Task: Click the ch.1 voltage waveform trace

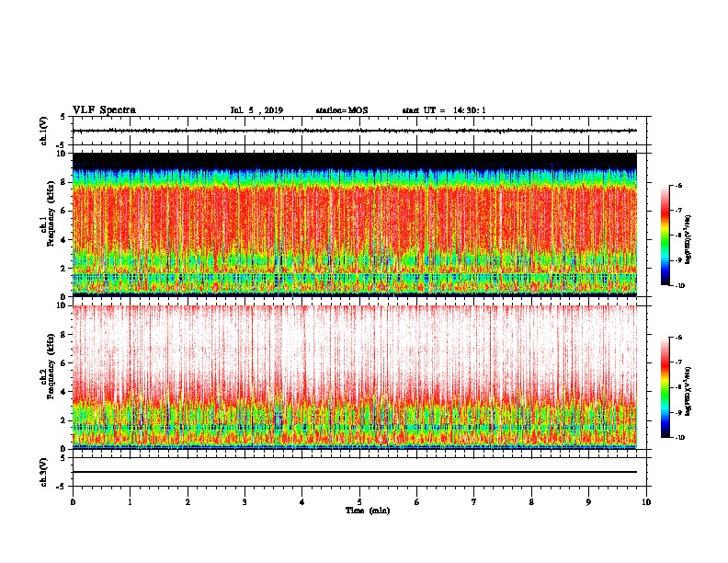Action: coord(355,131)
